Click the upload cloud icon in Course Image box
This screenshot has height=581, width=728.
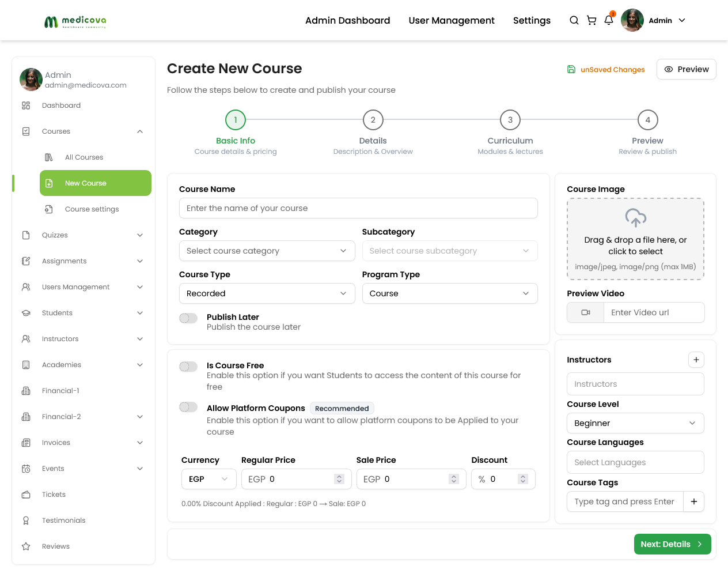635,218
